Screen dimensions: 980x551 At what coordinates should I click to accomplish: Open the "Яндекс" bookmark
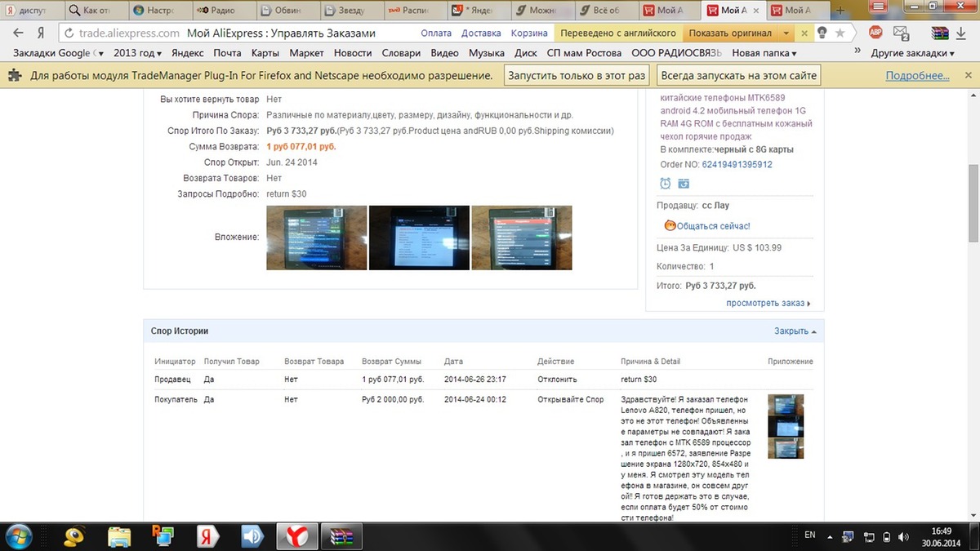[x=188, y=53]
